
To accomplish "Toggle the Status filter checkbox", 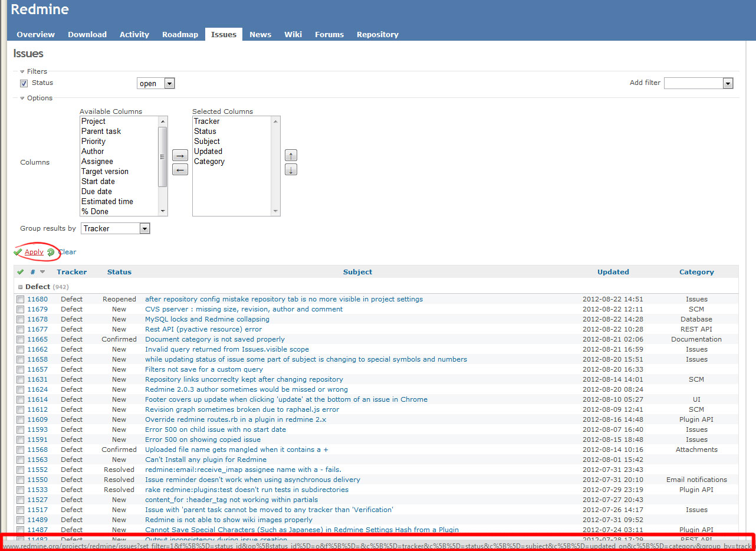I will 24,83.
